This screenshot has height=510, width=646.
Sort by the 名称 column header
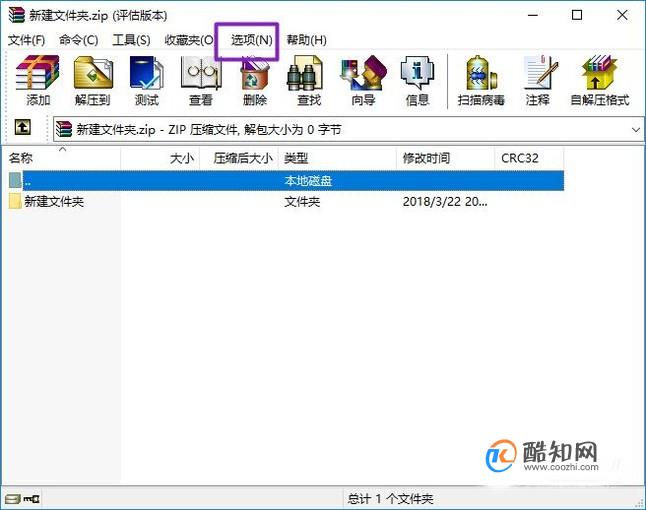pos(63,158)
